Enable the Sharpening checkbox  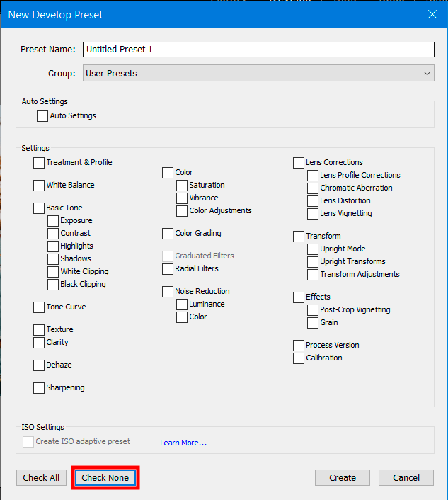tap(39, 388)
